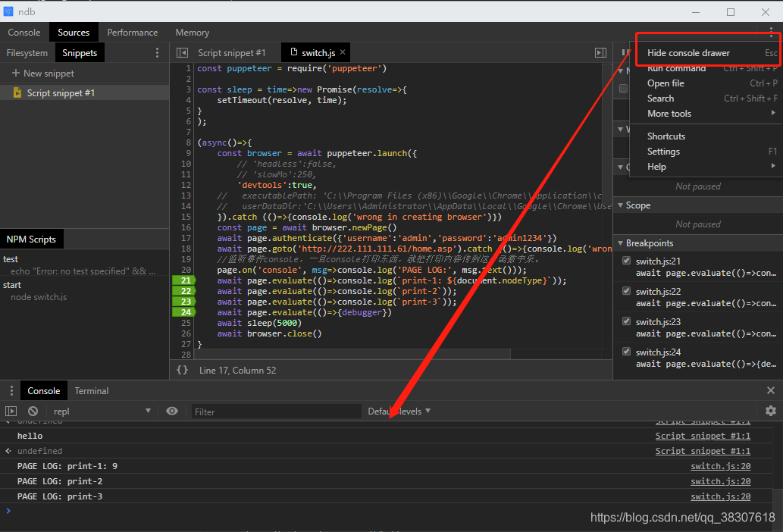This screenshot has width=783, height=532.
Task: Expand the Help submenu
Action: point(706,167)
